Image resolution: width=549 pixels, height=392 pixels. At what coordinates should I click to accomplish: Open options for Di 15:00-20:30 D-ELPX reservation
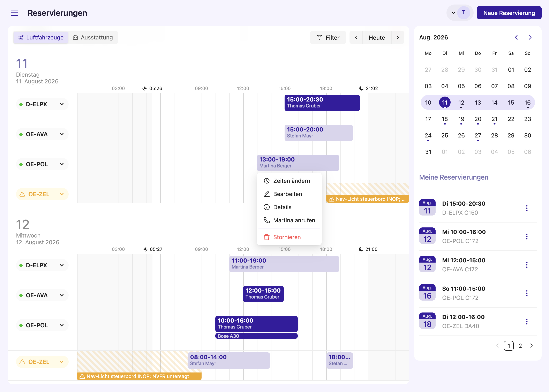tap(527, 208)
